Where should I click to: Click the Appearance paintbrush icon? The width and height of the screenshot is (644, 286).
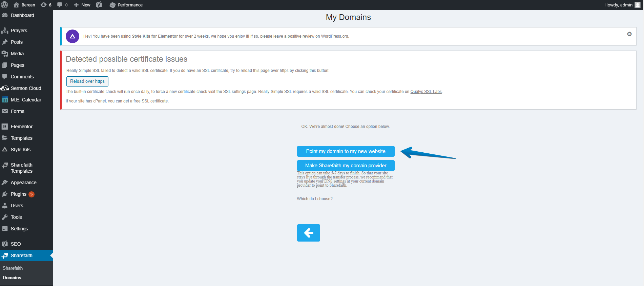5,183
